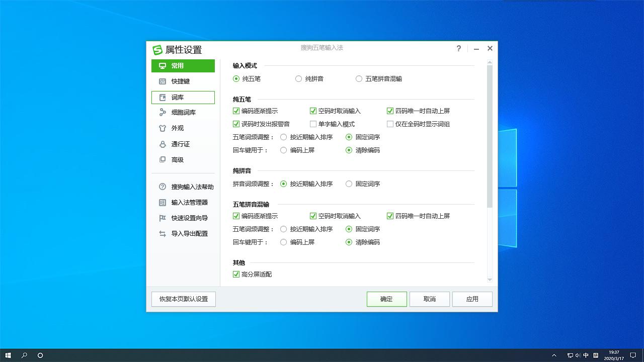Viewport: 644px width, 362px height.
Task: Select 纯五笔 input mode
Action: tap(236, 79)
